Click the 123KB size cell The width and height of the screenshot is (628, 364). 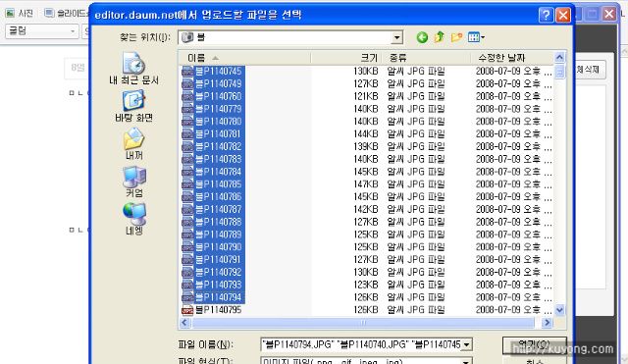coord(366,285)
